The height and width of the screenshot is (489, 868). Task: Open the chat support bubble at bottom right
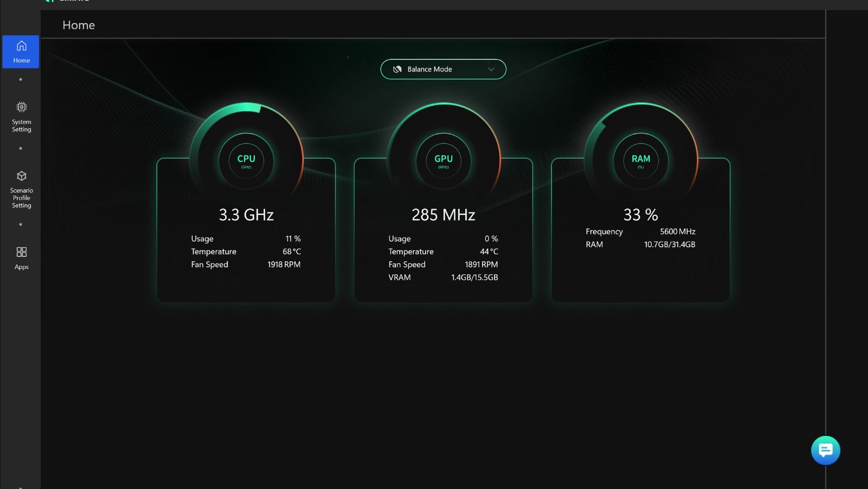click(x=825, y=450)
